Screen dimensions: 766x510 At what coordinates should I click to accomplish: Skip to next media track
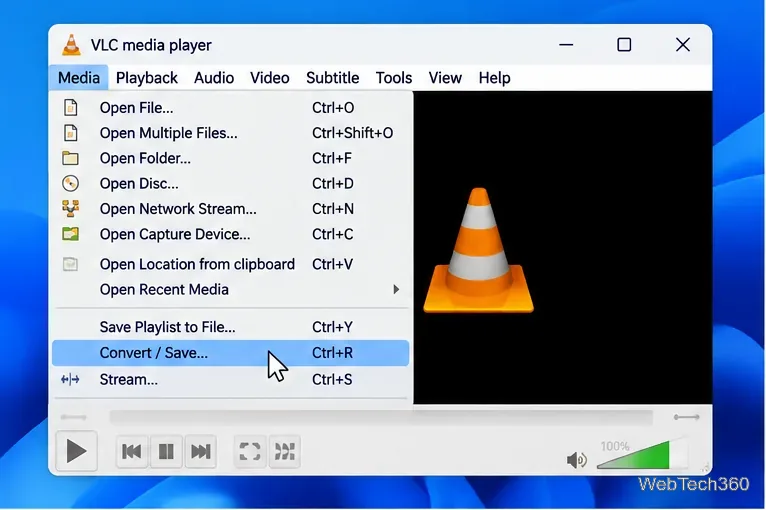pyautogui.click(x=201, y=451)
